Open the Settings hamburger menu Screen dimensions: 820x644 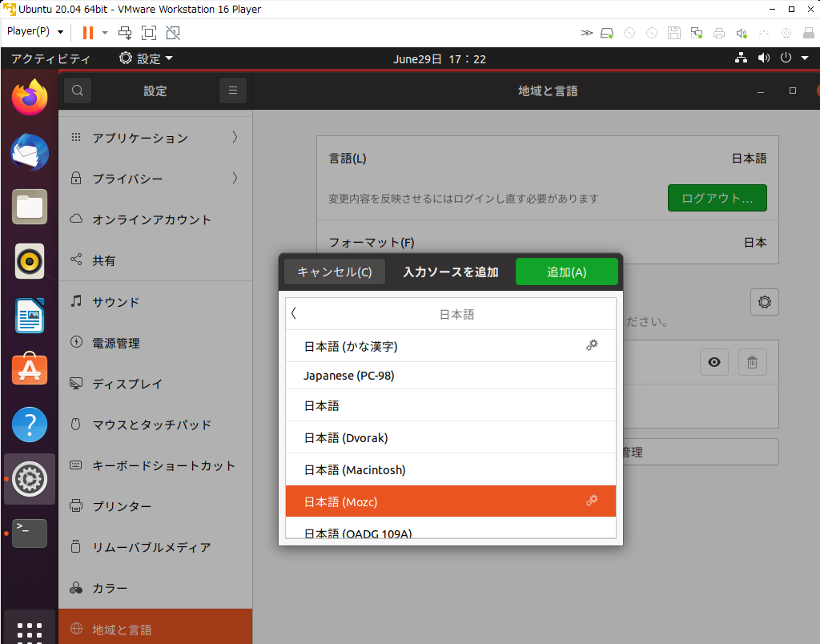[233, 91]
